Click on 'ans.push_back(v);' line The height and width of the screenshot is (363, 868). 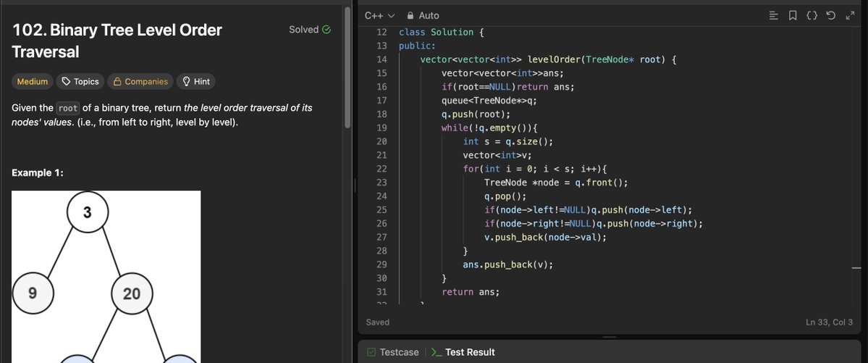coord(508,264)
